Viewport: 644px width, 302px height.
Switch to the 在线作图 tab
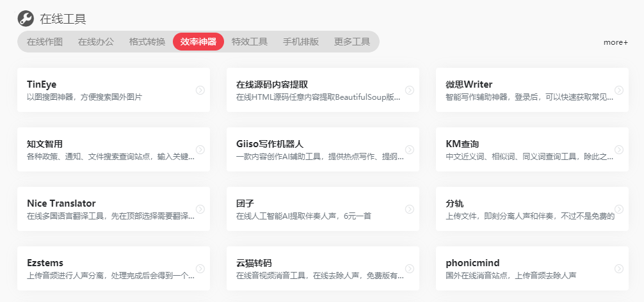click(45, 42)
